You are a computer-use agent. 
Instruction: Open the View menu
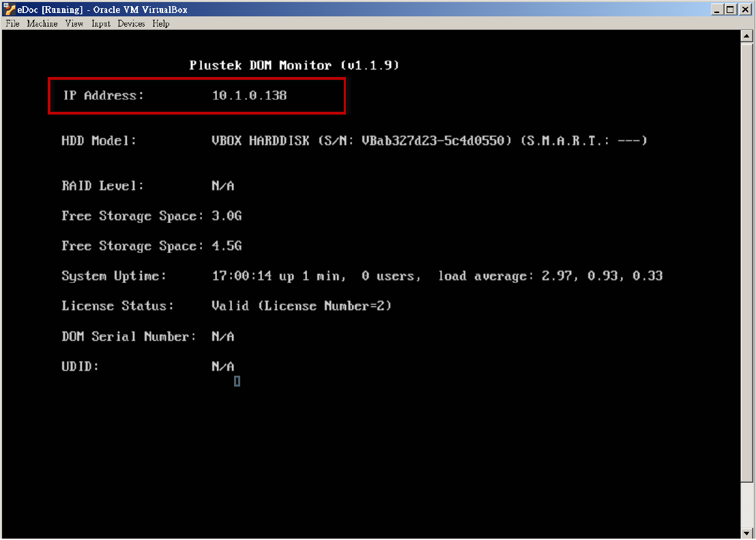point(74,23)
